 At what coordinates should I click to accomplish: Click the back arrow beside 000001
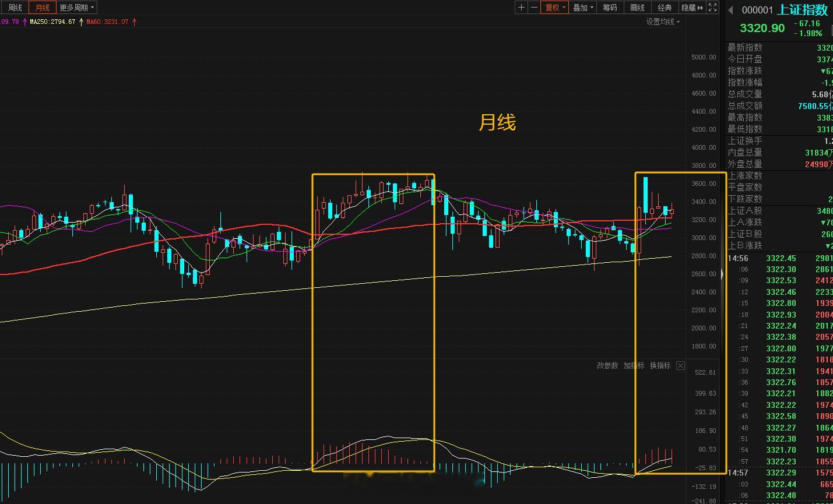[x=731, y=10]
